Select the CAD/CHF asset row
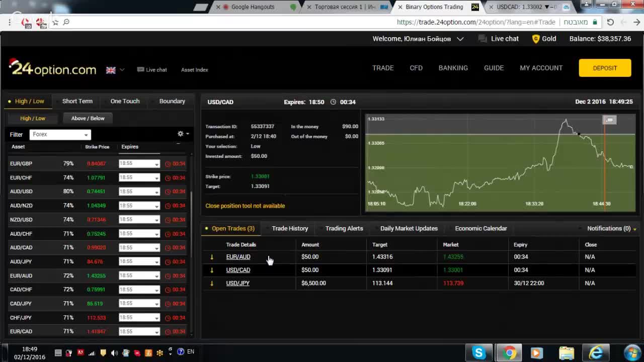The image size is (644, 362). (98, 290)
